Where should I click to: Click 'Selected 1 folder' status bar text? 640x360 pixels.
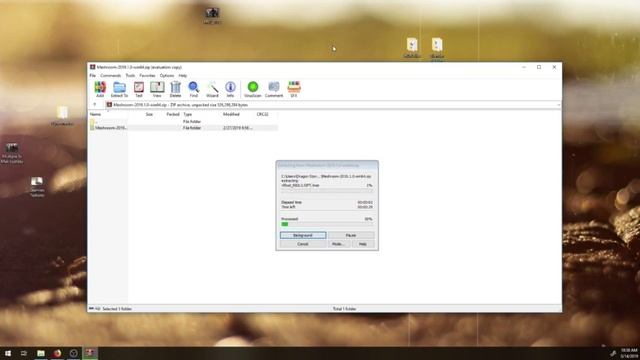click(117, 309)
